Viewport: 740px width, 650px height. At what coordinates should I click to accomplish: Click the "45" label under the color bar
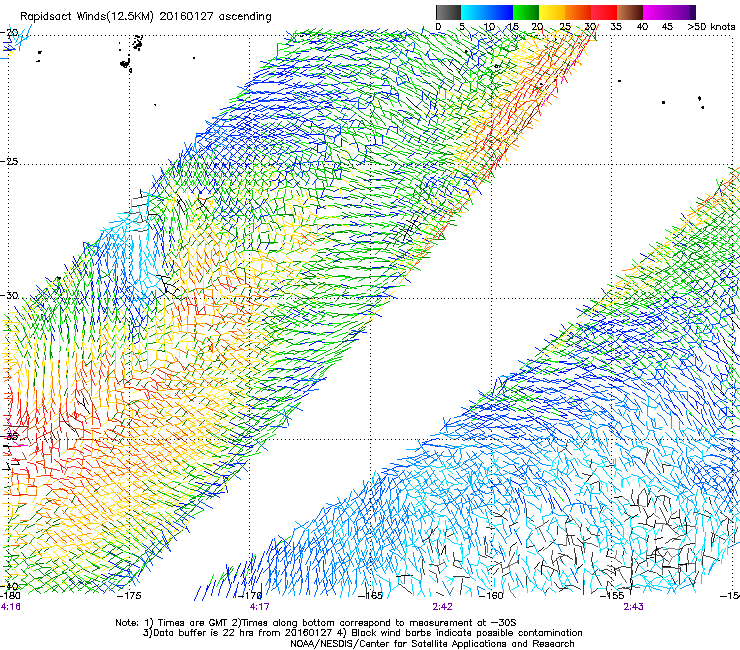(667, 27)
